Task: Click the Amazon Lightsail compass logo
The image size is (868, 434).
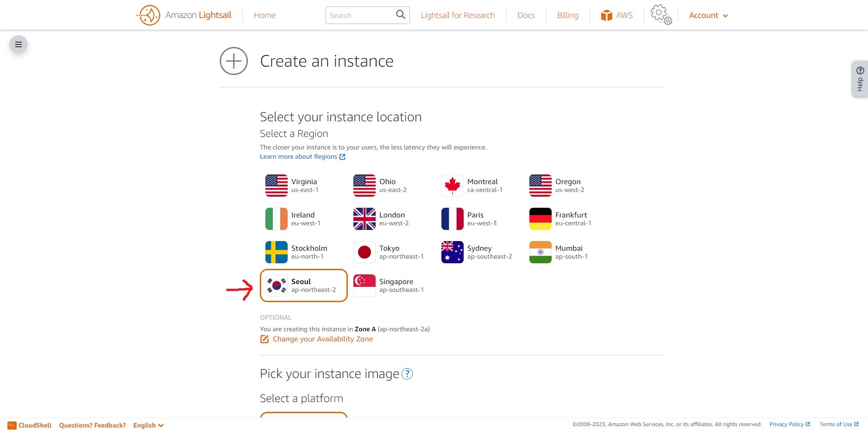Action: coord(149,15)
